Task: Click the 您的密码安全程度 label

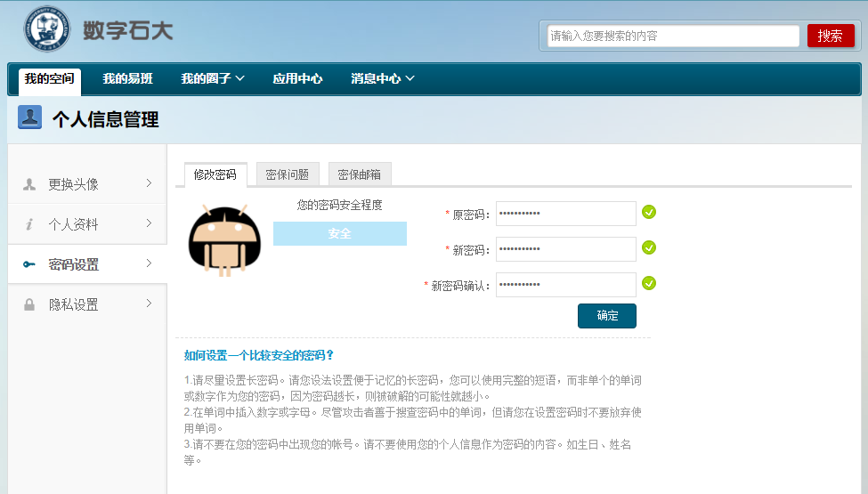Action: pyautogui.click(x=340, y=206)
